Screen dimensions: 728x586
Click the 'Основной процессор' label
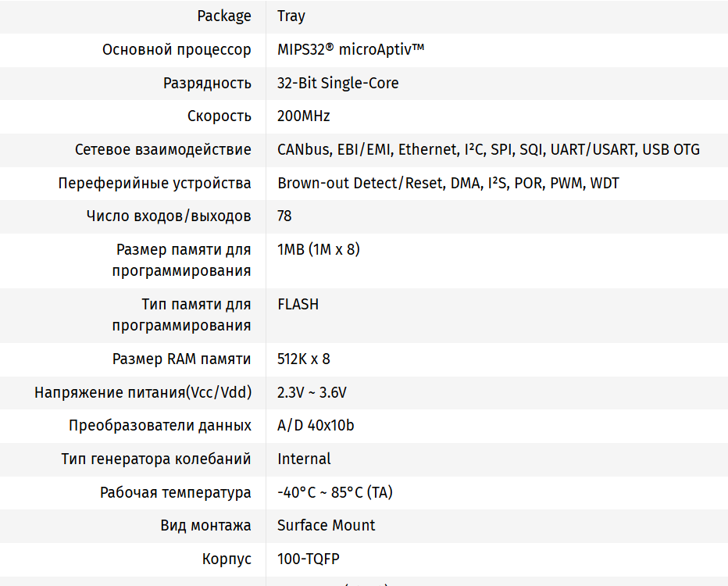point(177,49)
